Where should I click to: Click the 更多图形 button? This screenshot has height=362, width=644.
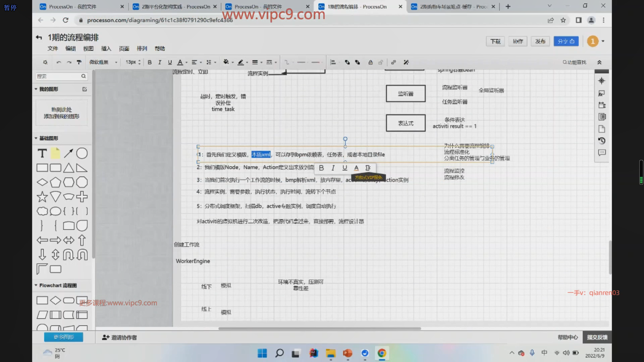tap(63, 337)
